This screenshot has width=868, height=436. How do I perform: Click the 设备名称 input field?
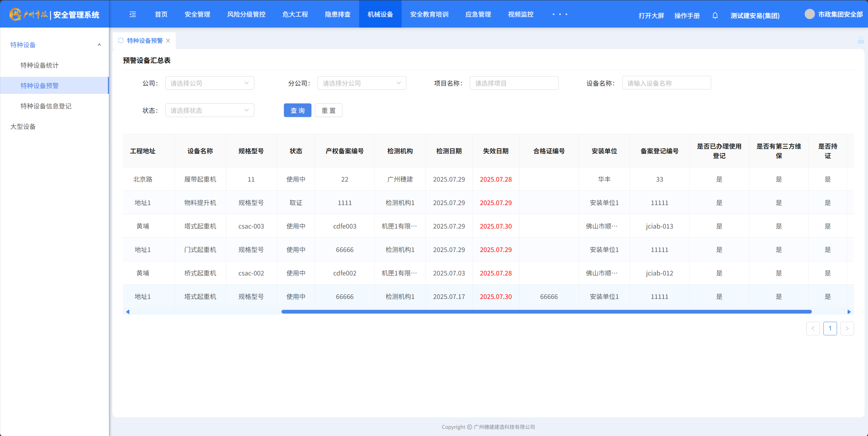[666, 83]
